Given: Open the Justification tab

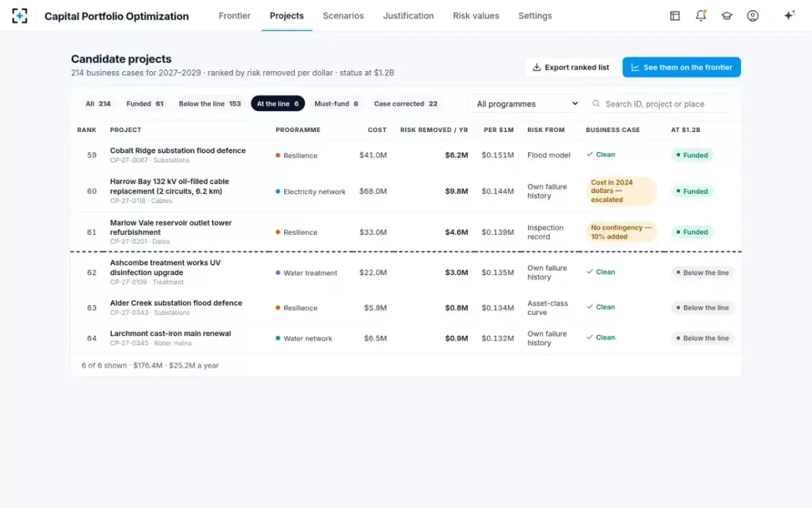Looking at the screenshot, I should 409,16.
